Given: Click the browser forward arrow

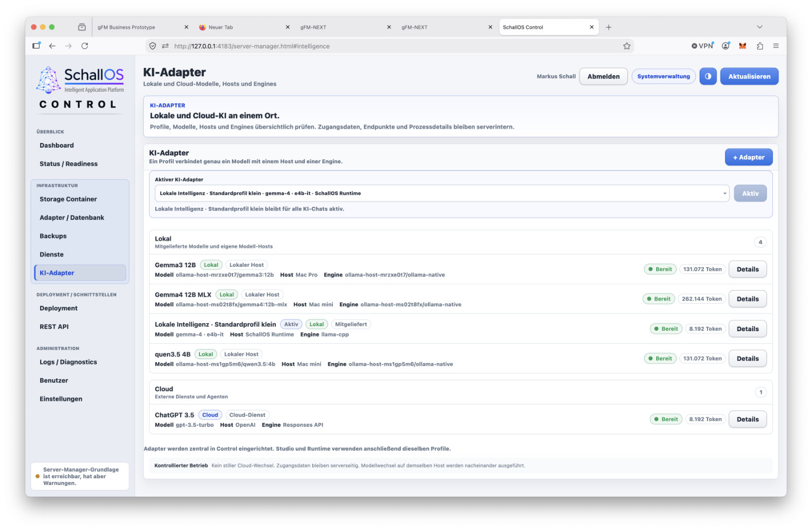Looking at the screenshot, I should pos(69,46).
